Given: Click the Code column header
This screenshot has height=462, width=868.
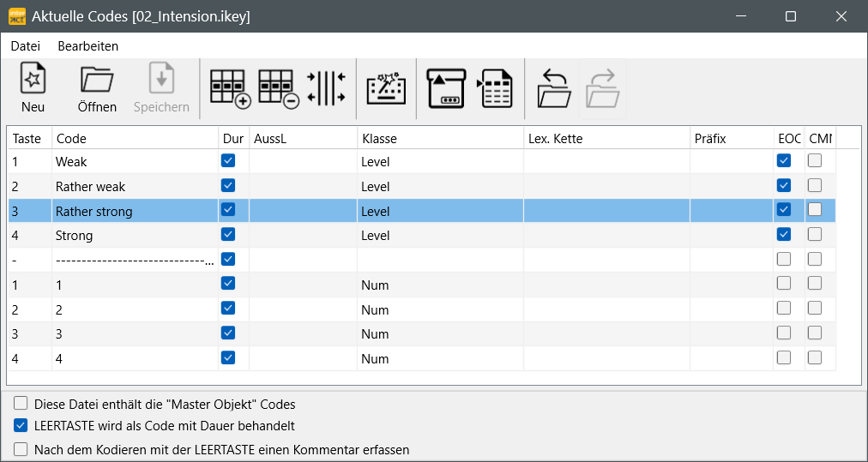Looking at the screenshot, I should pyautogui.click(x=135, y=138).
